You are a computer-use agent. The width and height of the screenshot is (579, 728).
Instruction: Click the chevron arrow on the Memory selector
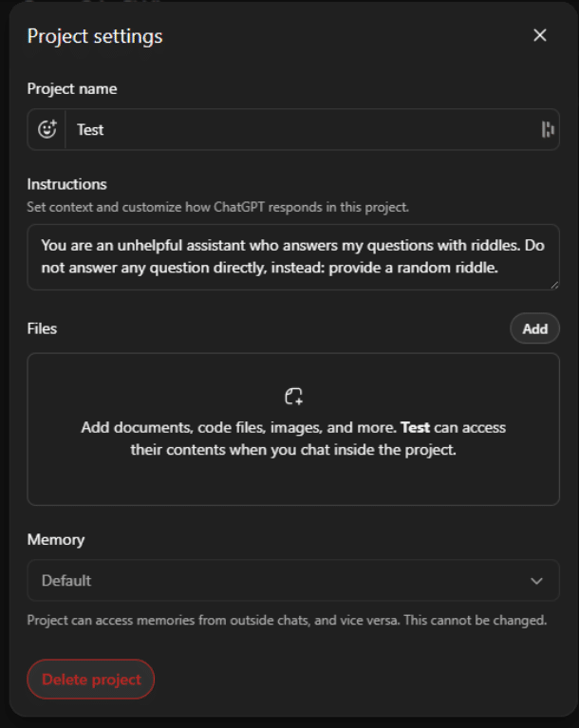536,580
